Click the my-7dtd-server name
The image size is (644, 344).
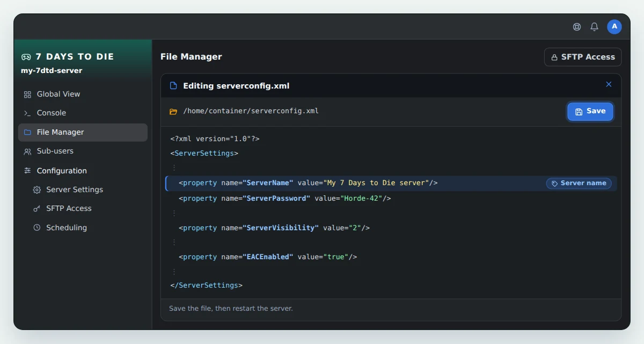pyautogui.click(x=52, y=70)
